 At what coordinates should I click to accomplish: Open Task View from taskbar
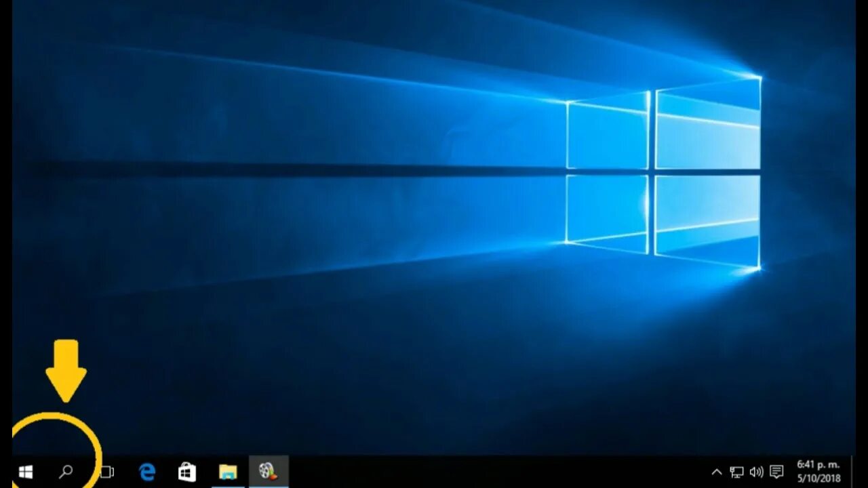coord(106,472)
